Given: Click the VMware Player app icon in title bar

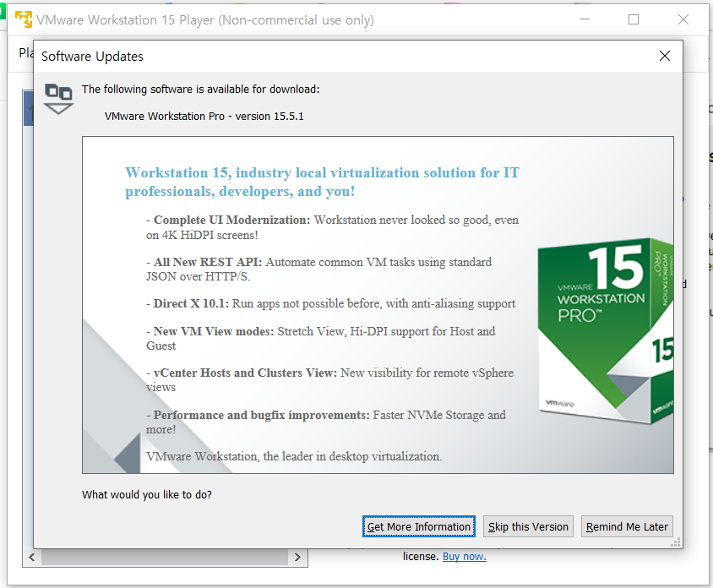Looking at the screenshot, I should [x=24, y=19].
